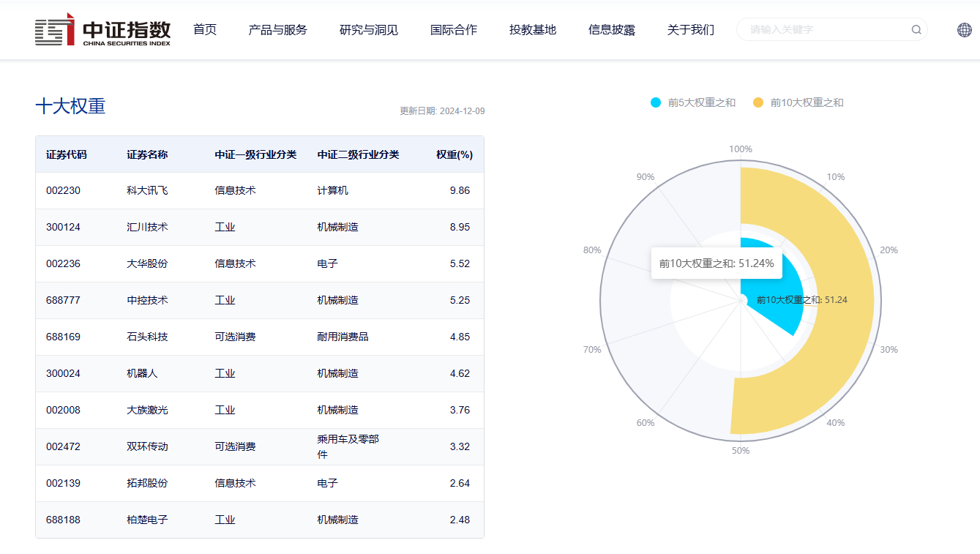Click security code 002139
Image resolution: width=980 pixels, height=554 pixels.
tap(63, 483)
